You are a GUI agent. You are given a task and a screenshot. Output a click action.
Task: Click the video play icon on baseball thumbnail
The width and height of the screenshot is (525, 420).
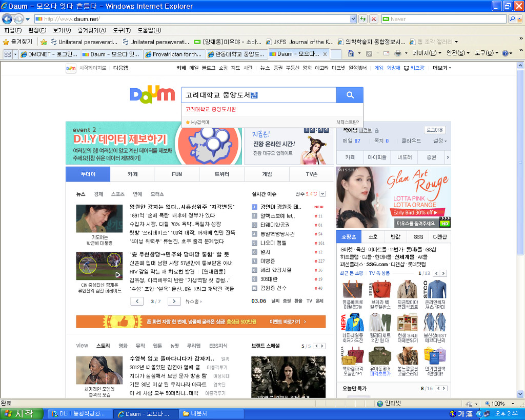[x=117, y=275]
